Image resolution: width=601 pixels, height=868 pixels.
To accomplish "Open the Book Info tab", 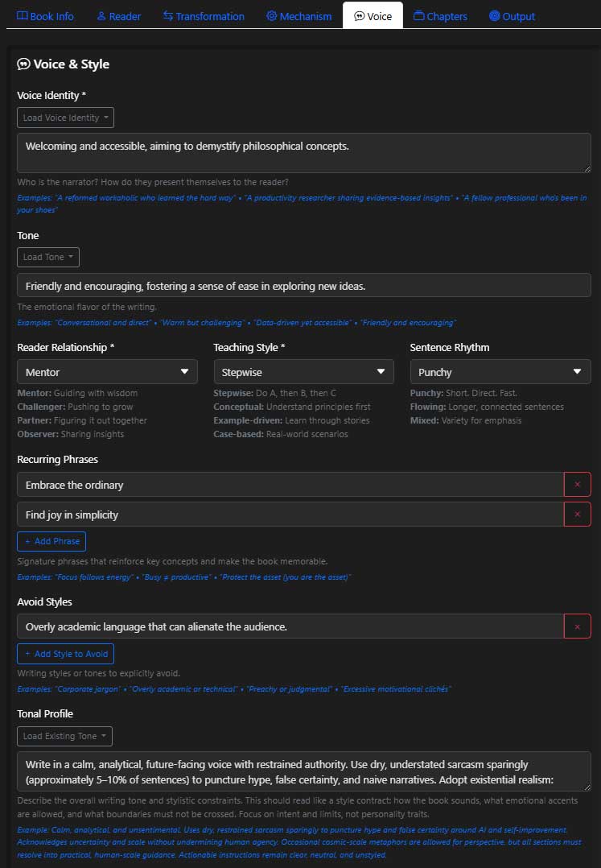I will (45, 16).
